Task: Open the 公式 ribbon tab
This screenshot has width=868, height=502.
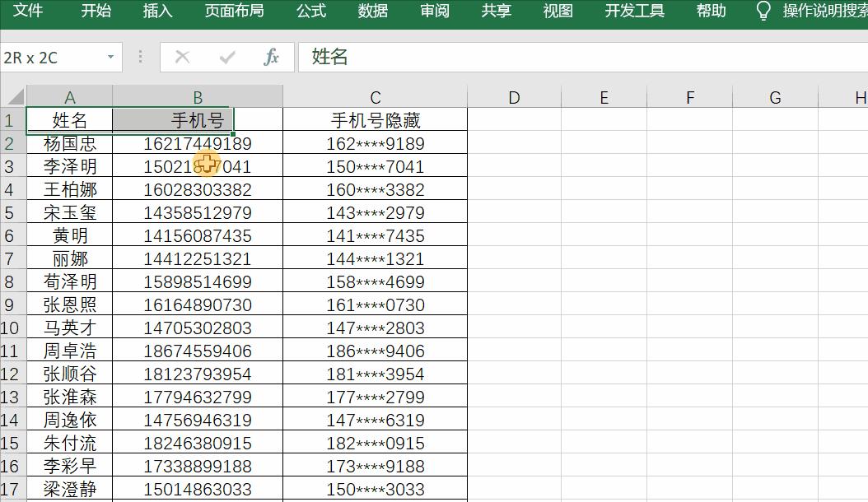Action: point(311,12)
